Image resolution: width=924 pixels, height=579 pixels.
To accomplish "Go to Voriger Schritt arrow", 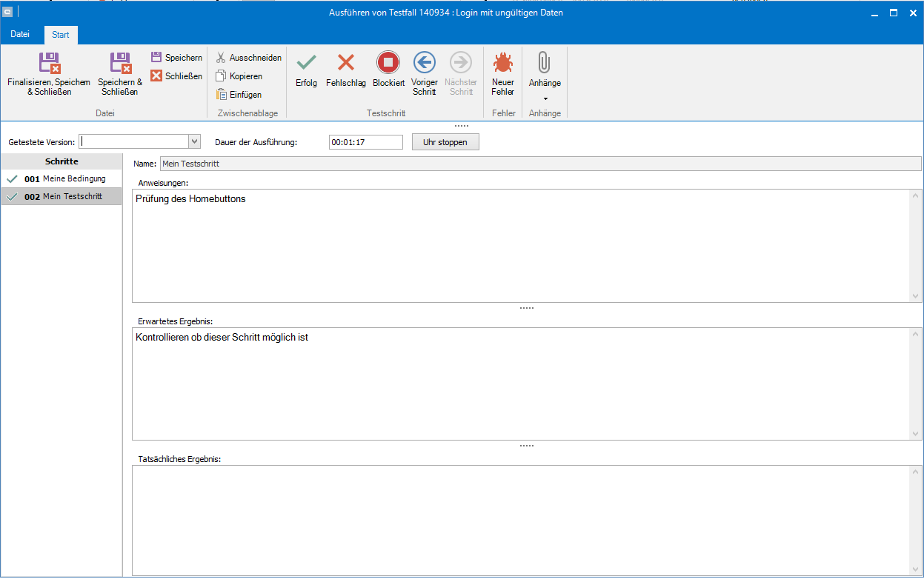I will pyautogui.click(x=425, y=63).
